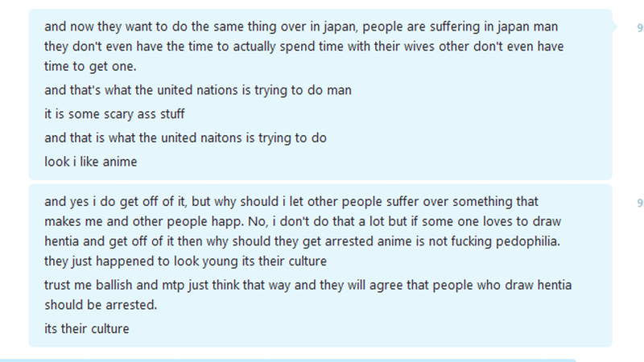Image resolution: width=644 pixels, height=362 pixels.
Task: Click the line "time to get one."
Action: 90,67
